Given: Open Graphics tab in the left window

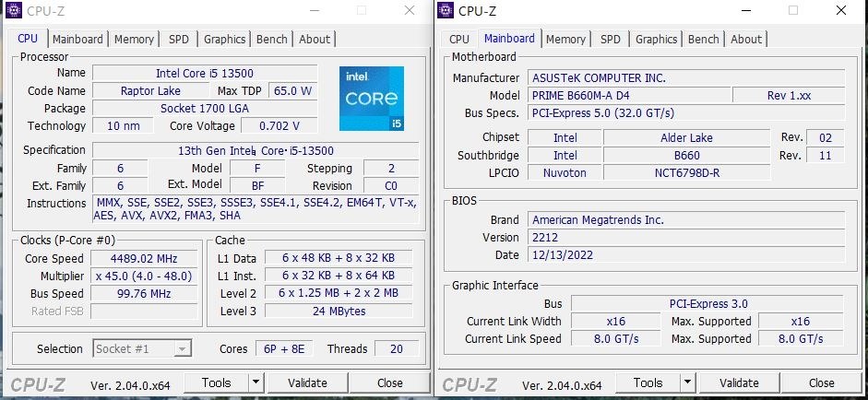Looking at the screenshot, I should click(x=224, y=40).
